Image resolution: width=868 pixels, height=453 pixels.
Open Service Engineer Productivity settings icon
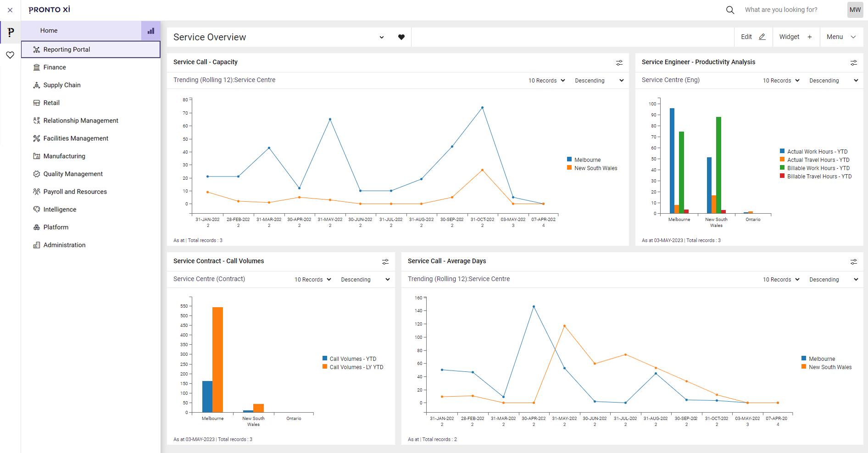point(853,62)
